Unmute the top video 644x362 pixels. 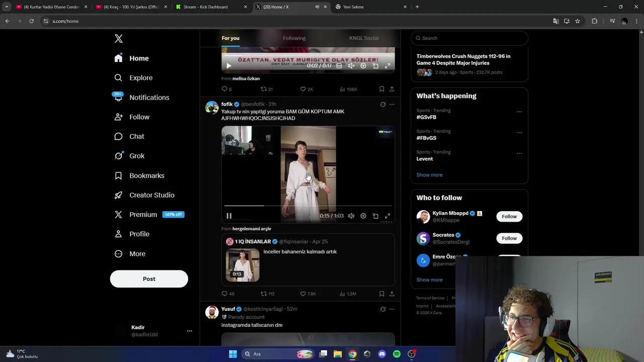tap(351, 66)
